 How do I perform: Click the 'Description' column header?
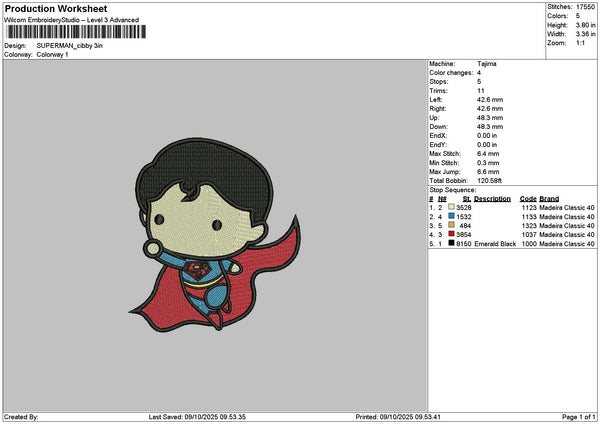point(492,199)
